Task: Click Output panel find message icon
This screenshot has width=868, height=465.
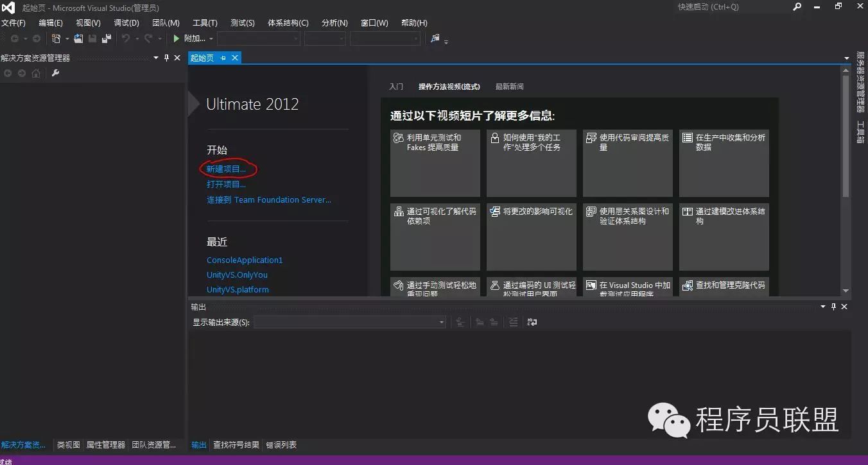Action: coord(460,322)
